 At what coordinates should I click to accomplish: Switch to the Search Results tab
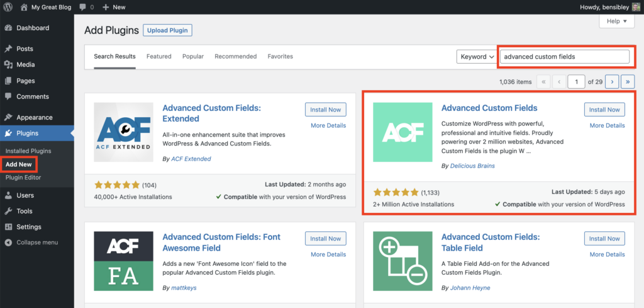click(x=114, y=57)
